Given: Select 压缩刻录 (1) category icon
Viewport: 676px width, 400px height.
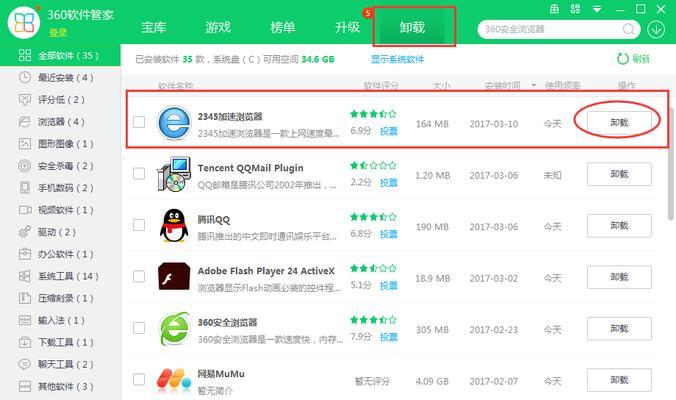Looking at the screenshot, I should point(25,298).
